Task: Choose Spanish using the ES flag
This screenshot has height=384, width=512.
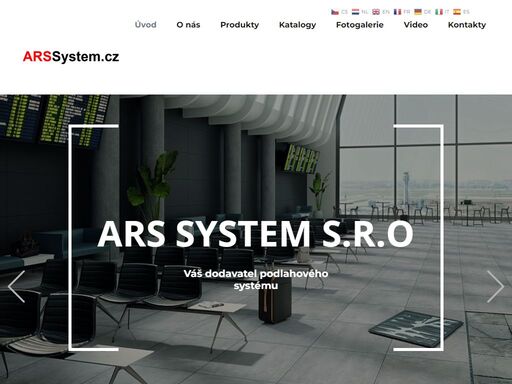Action: 457,12
